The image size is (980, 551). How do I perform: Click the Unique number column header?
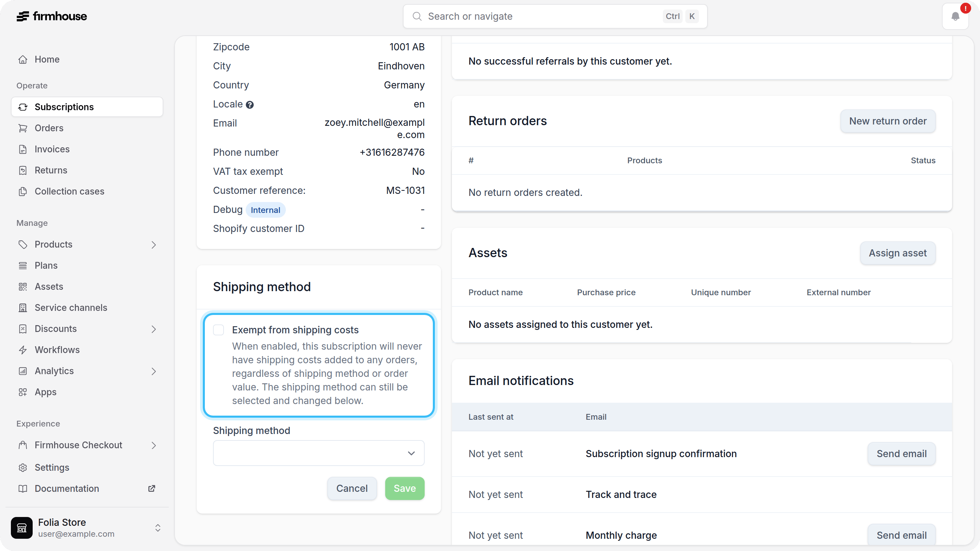721,293
